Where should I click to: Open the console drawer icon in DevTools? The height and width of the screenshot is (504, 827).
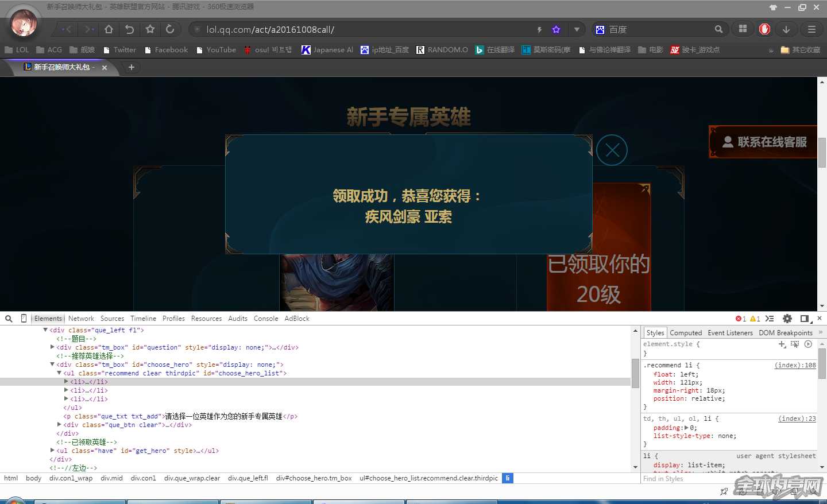[770, 319]
